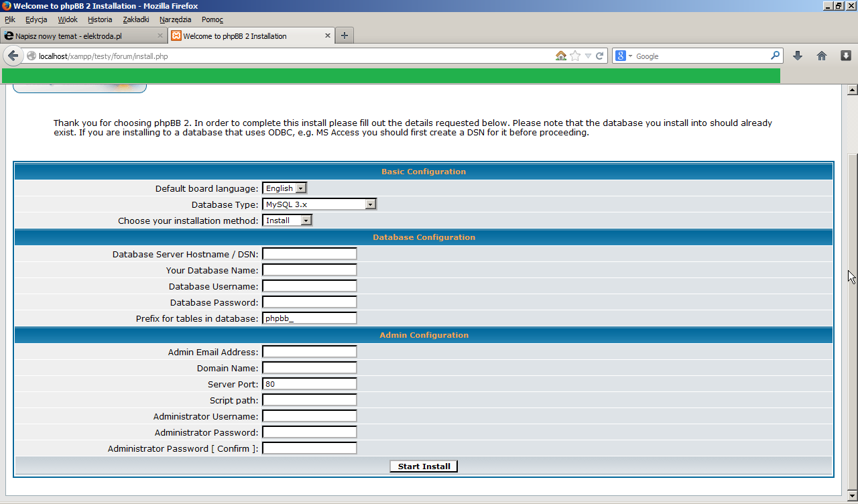Viewport: 858px width, 504px height.
Task: Click Admin Email Address field
Action: [310, 352]
